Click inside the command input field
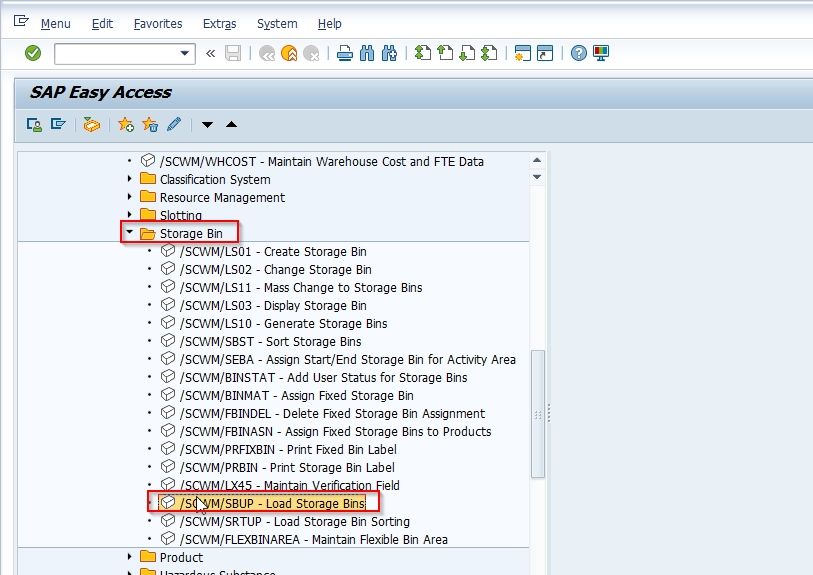The image size is (813, 575). (117, 53)
